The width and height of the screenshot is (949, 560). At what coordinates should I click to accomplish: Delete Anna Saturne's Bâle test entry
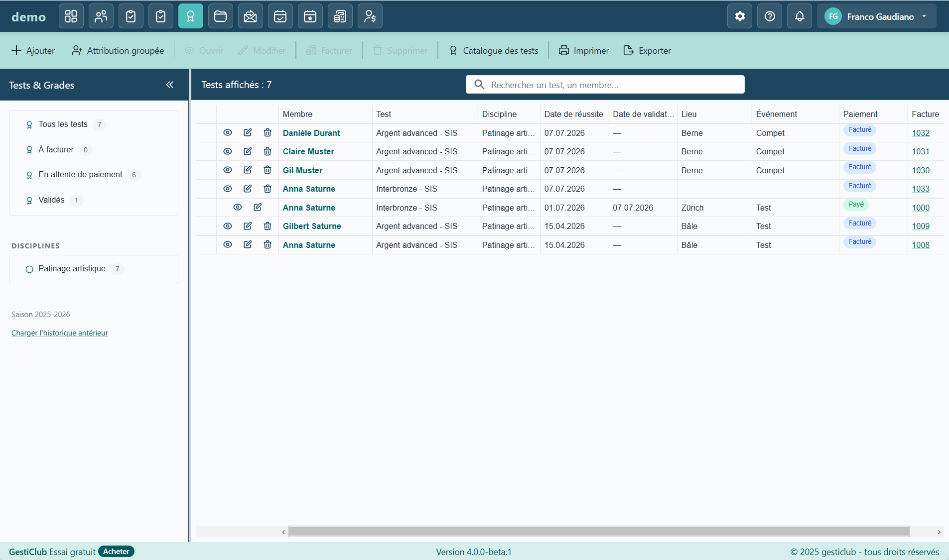click(x=268, y=244)
